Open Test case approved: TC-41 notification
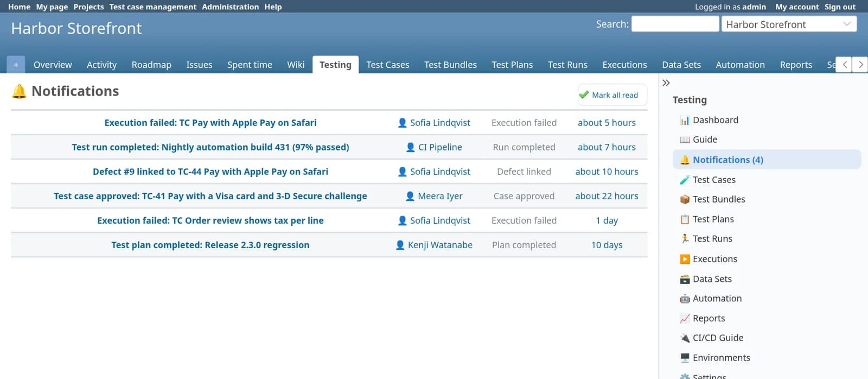The width and height of the screenshot is (868, 379). click(210, 196)
